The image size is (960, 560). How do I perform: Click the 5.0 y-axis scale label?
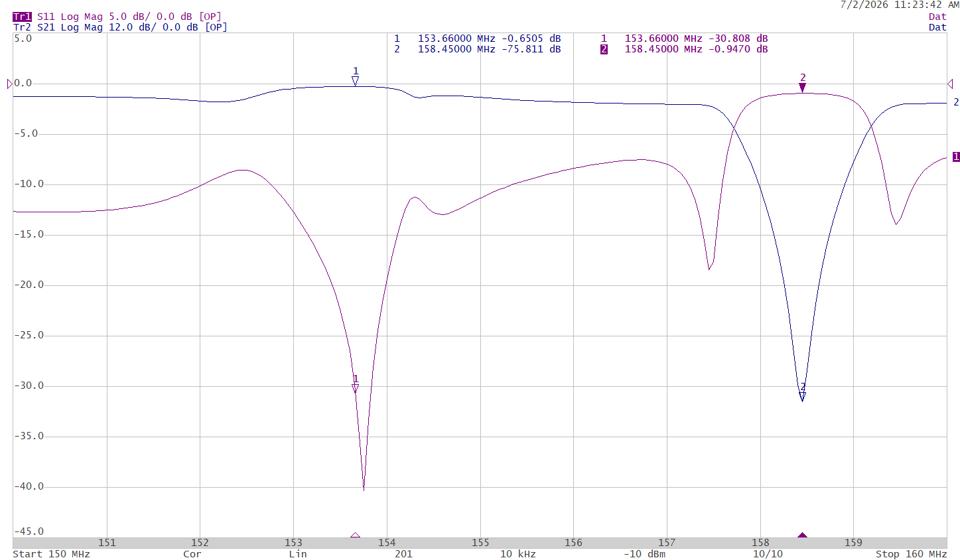(x=23, y=38)
